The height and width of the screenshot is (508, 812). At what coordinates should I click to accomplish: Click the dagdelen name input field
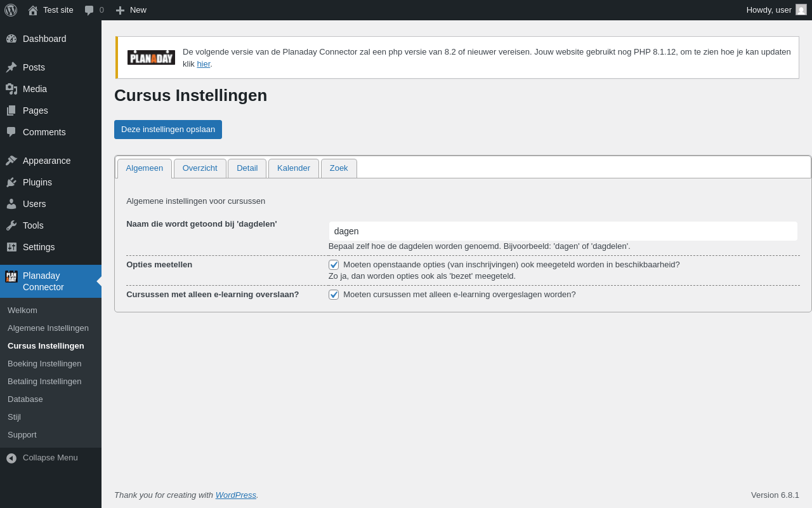[x=563, y=231]
